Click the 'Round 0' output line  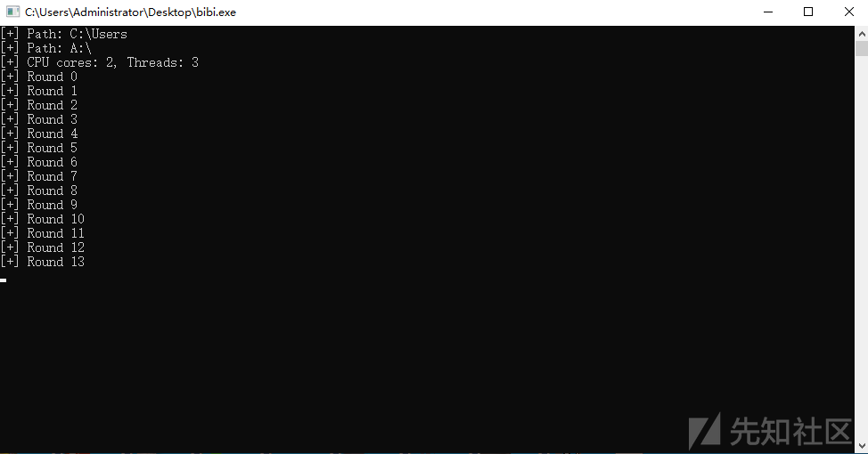38,77
